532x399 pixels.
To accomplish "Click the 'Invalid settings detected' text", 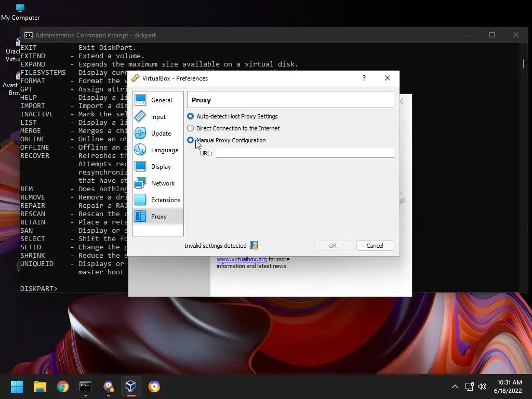I will click(x=216, y=246).
